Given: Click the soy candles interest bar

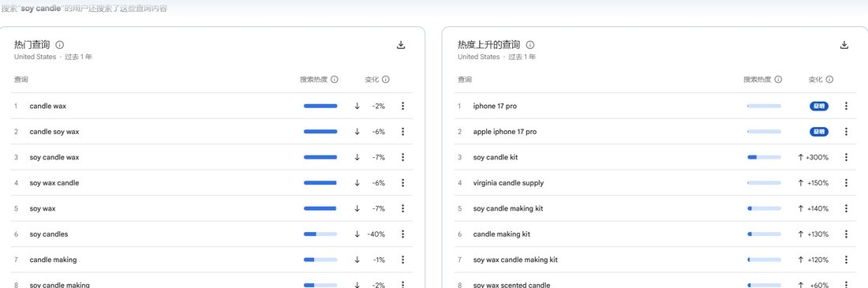Looking at the screenshot, I should pos(320,234).
